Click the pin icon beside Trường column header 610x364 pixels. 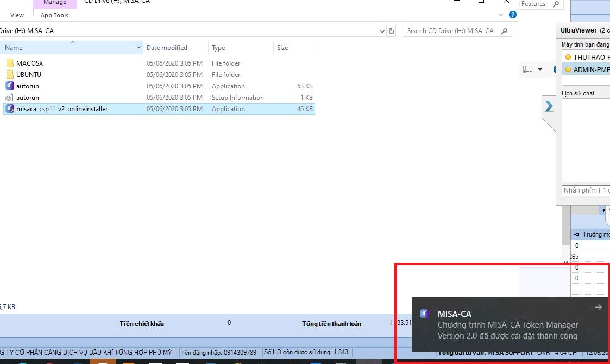point(576,235)
